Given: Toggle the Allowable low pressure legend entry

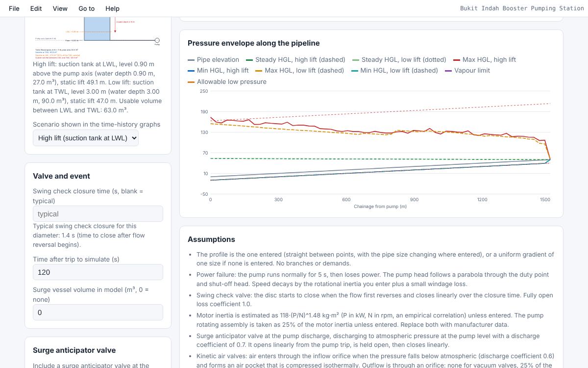Looking at the screenshot, I should tap(227, 81).
